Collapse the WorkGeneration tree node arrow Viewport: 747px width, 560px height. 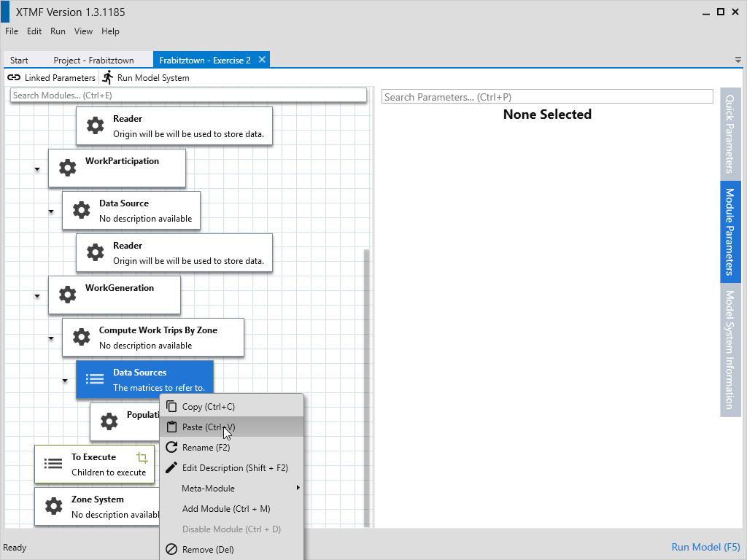tap(36, 296)
